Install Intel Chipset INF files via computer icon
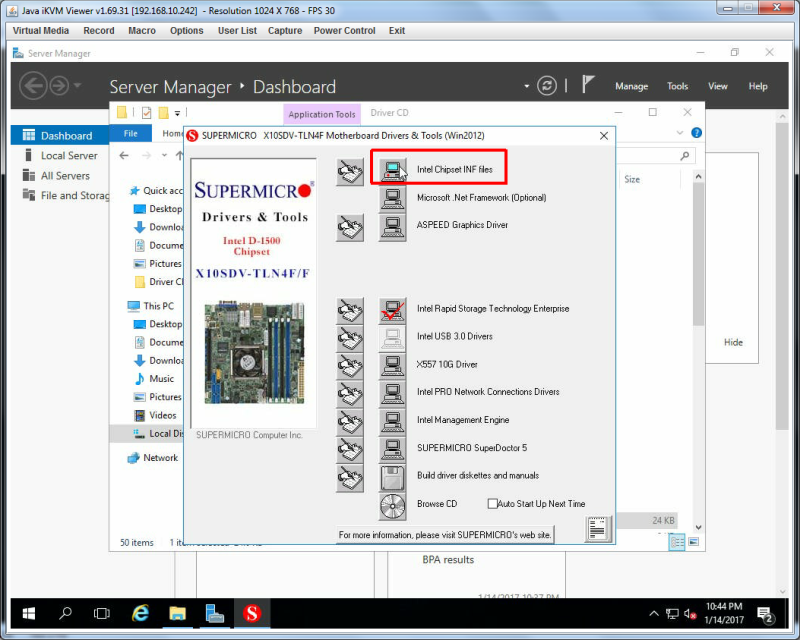 [x=392, y=170]
